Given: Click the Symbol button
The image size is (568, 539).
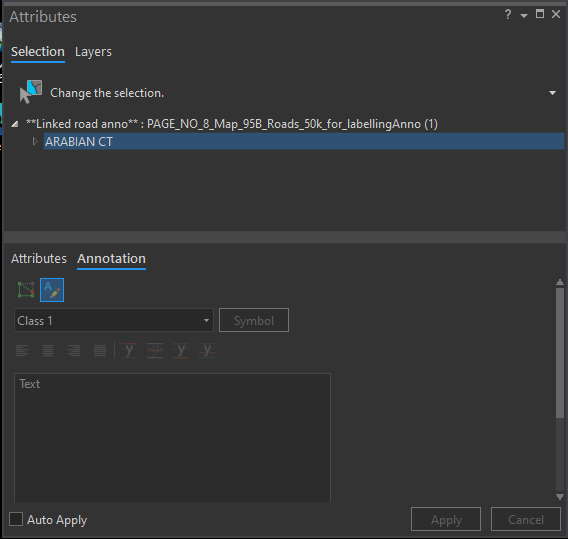Looking at the screenshot, I should [254, 320].
